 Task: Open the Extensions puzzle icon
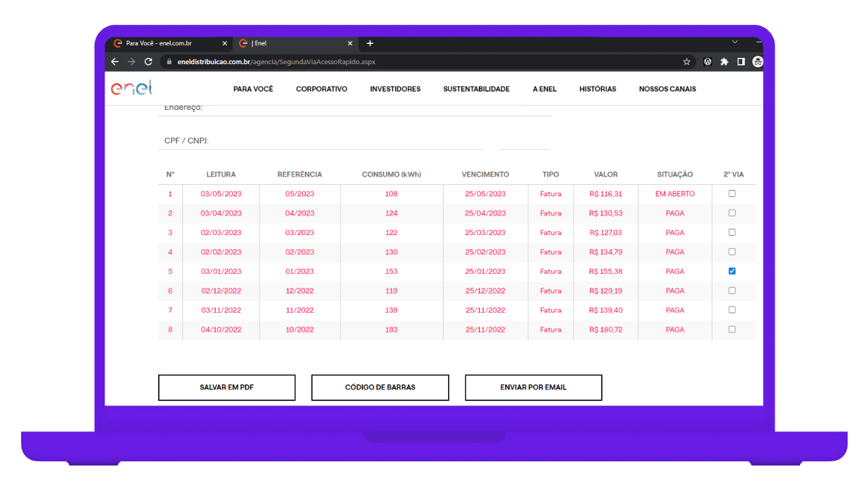point(724,62)
